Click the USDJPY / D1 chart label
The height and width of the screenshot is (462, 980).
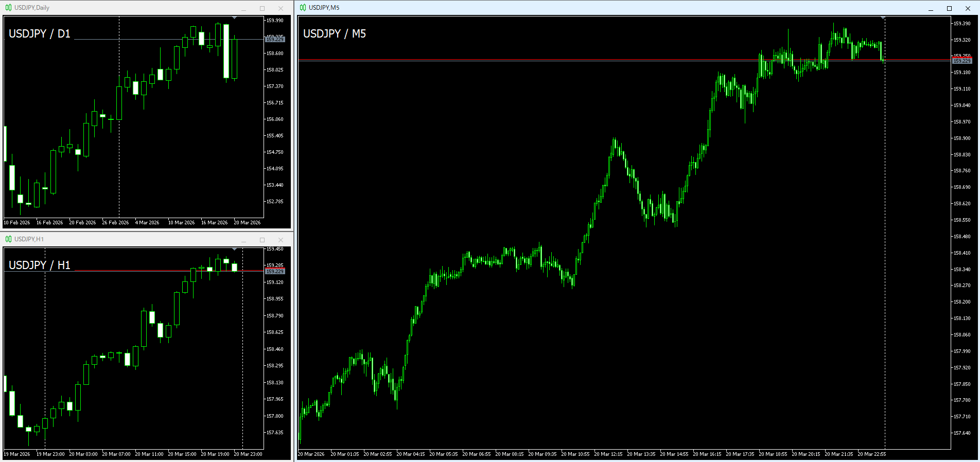[x=40, y=33]
